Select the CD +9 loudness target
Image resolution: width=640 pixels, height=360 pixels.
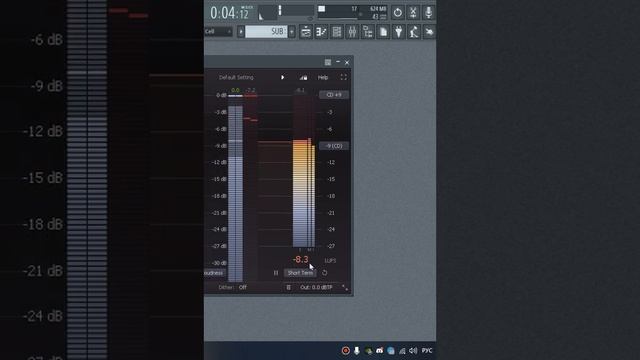point(334,95)
